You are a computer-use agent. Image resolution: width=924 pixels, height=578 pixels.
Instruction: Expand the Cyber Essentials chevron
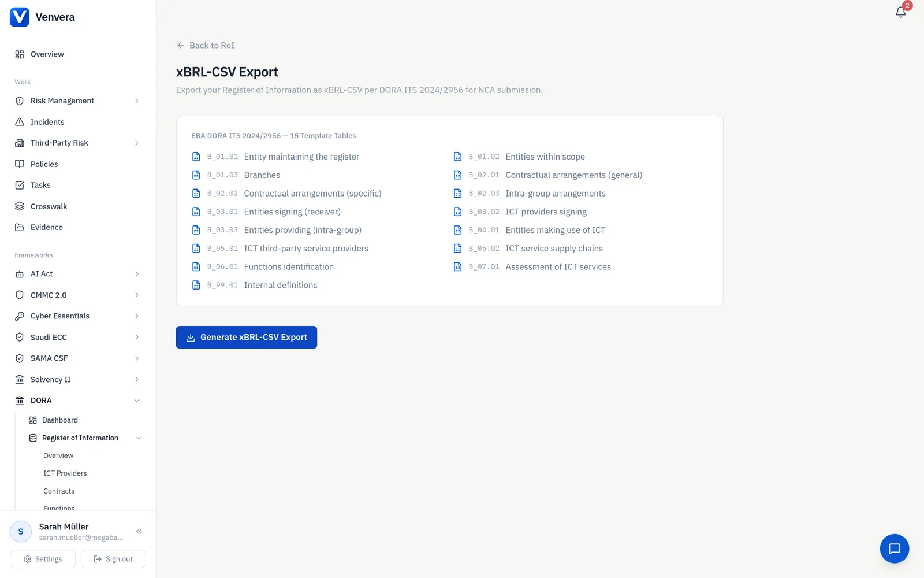[x=137, y=316]
